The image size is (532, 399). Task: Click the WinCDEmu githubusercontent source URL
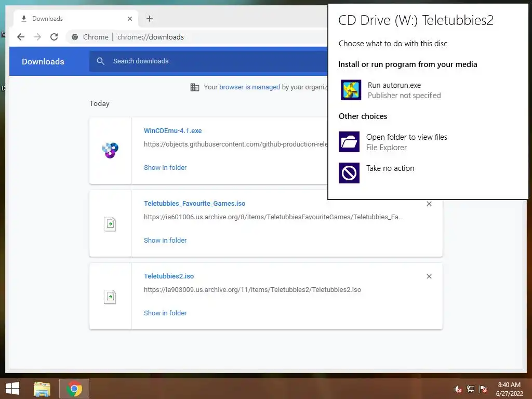236,144
